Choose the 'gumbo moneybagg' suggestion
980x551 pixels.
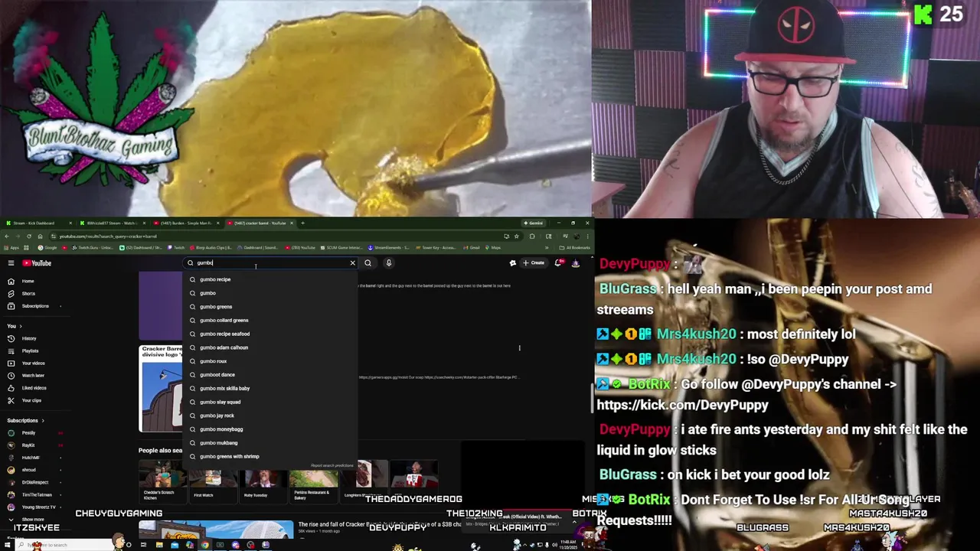coord(269,429)
